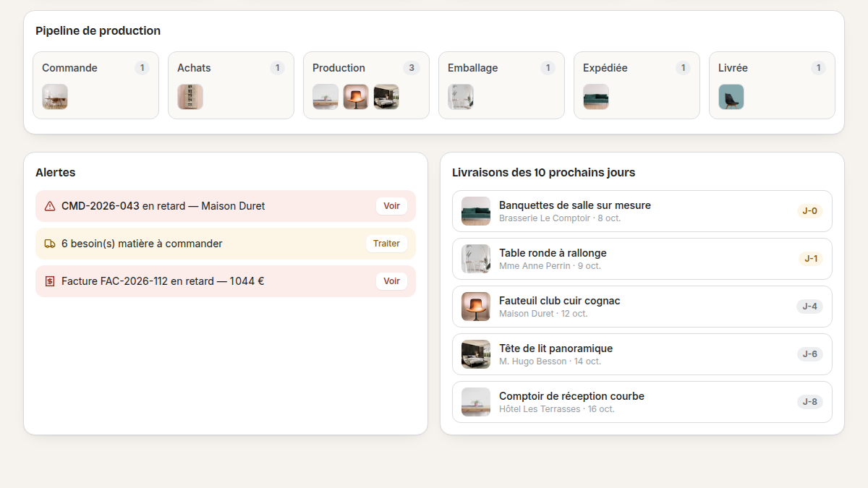Click the Production column label
Screen dimensions: 868x488
(339, 68)
